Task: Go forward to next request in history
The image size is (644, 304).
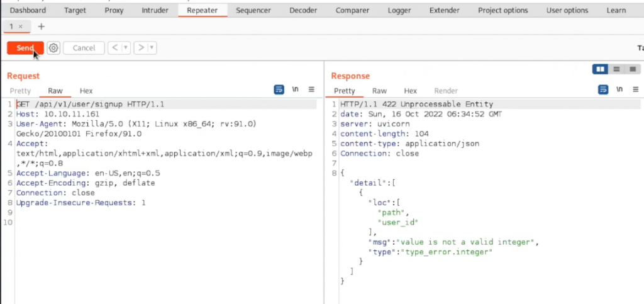Action: pyautogui.click(x=141, y=48)
